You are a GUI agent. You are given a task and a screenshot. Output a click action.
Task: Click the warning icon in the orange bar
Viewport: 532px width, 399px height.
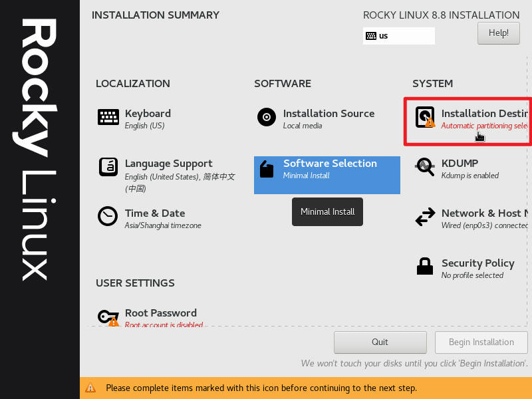point(90,388)
